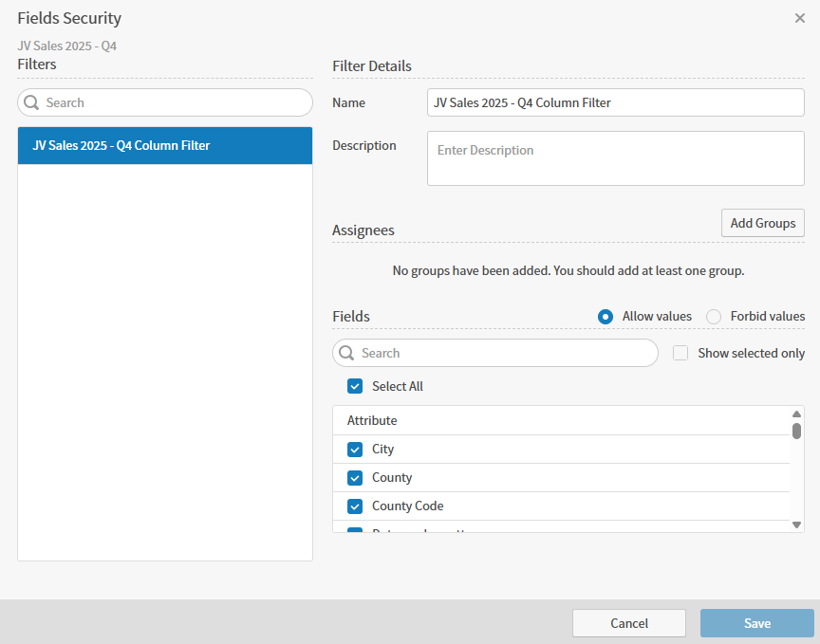The image size is (820, 644).
Task: Select the Allow values option
Action: pos(605,317)
